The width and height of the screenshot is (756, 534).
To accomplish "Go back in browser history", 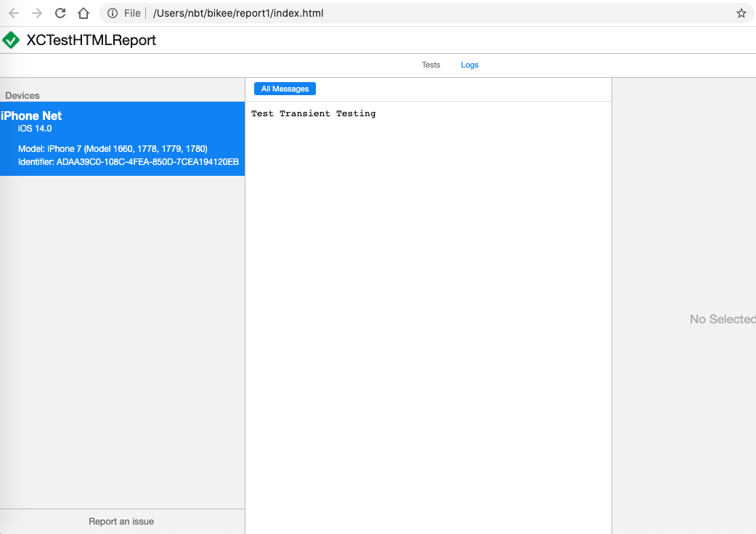I will (14, 14).
